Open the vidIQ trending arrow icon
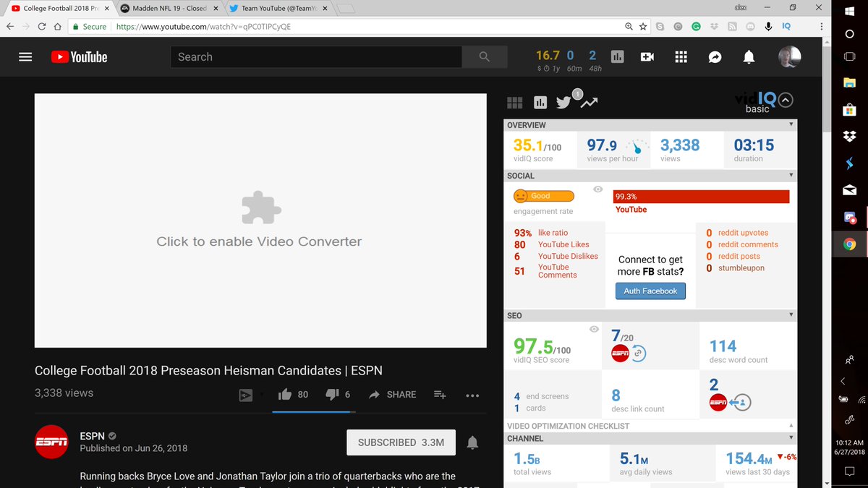The image size is (868, 488). (588, 103)
